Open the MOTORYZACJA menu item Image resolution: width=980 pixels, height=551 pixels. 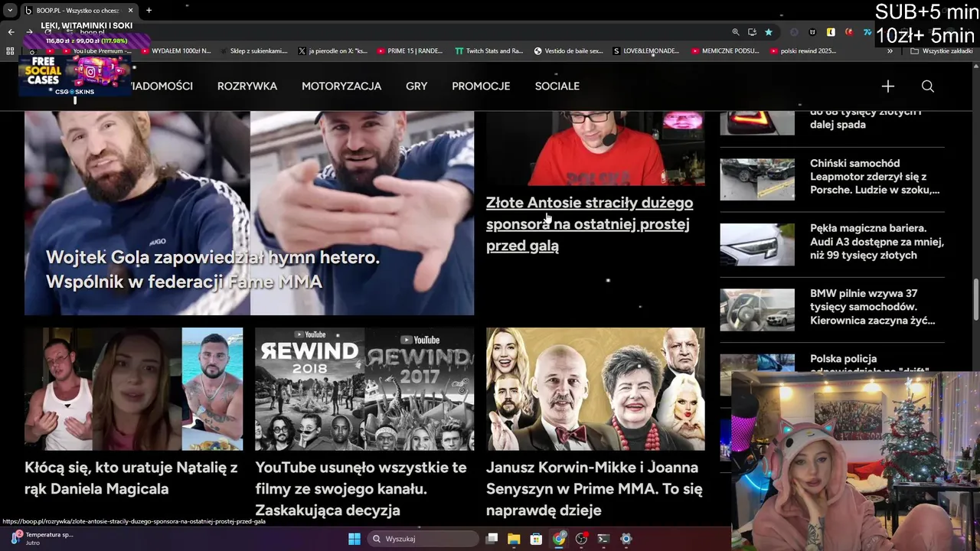click(x=341, y=86)
